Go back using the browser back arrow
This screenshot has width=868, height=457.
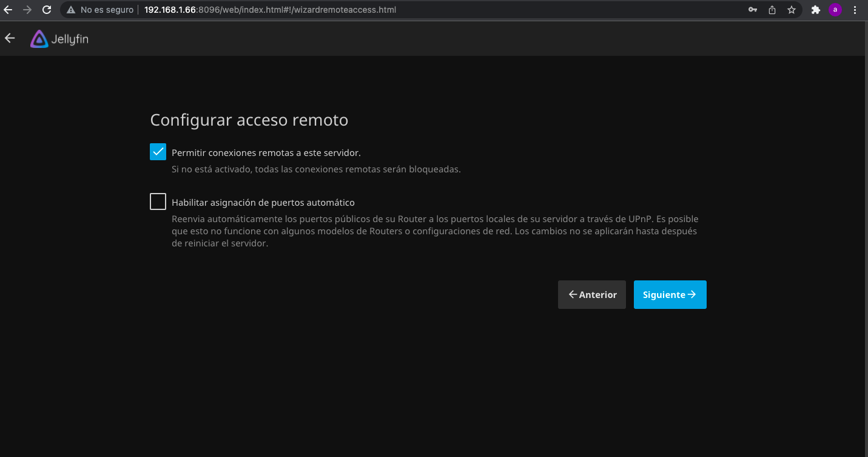click(8, 10)
